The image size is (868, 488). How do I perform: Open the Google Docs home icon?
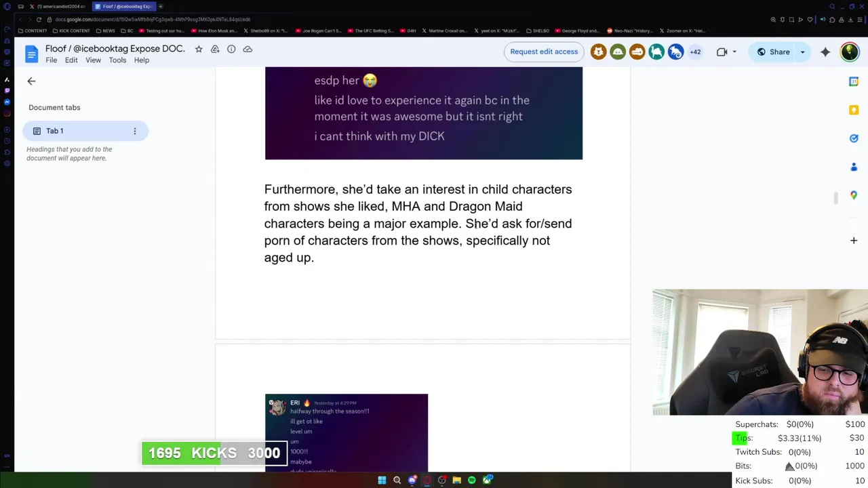[31, 54]
